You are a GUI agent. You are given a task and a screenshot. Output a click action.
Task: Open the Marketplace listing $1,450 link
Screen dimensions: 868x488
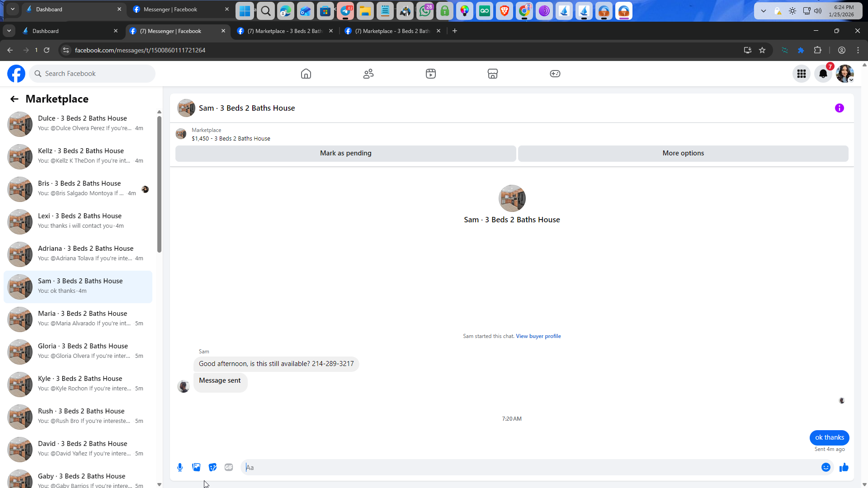tap(231, 139)
